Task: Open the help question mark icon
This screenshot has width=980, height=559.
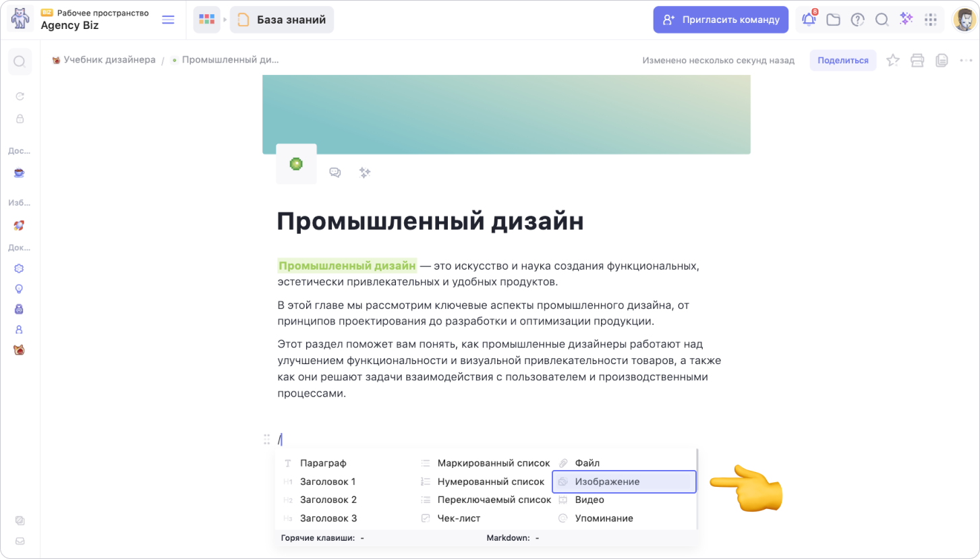Action: click(x=857, y=20)
